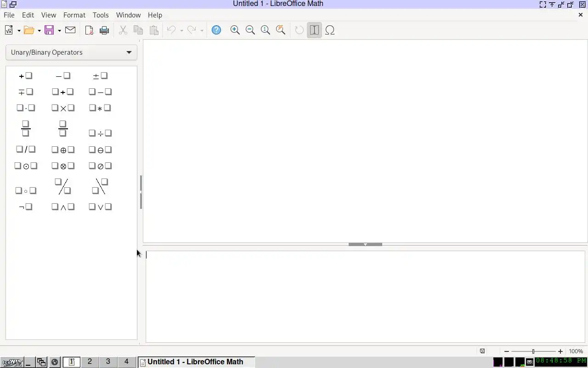Insert the wideslash operator

point(63,186)
